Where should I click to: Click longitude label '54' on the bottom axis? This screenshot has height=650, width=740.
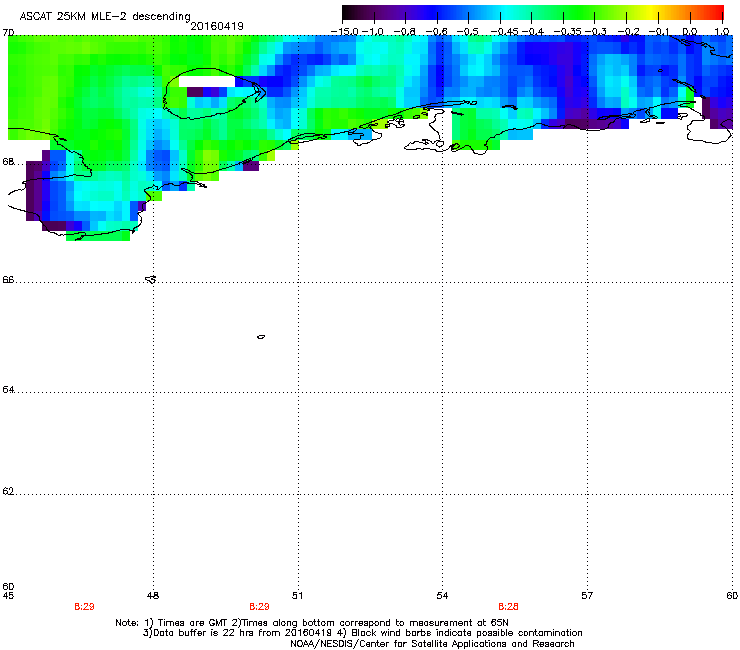(442, 596)
